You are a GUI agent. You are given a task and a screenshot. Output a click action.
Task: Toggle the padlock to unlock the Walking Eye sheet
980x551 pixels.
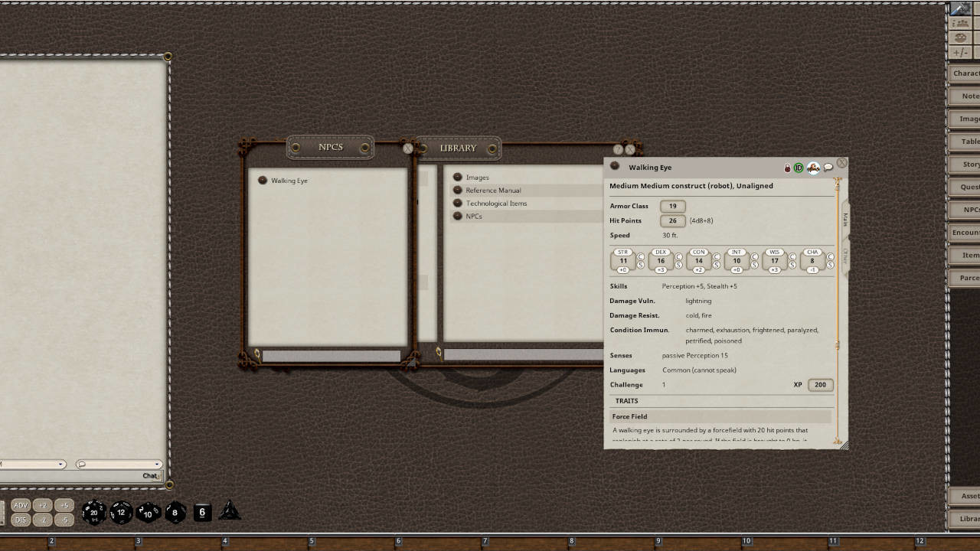click(787, 168)
